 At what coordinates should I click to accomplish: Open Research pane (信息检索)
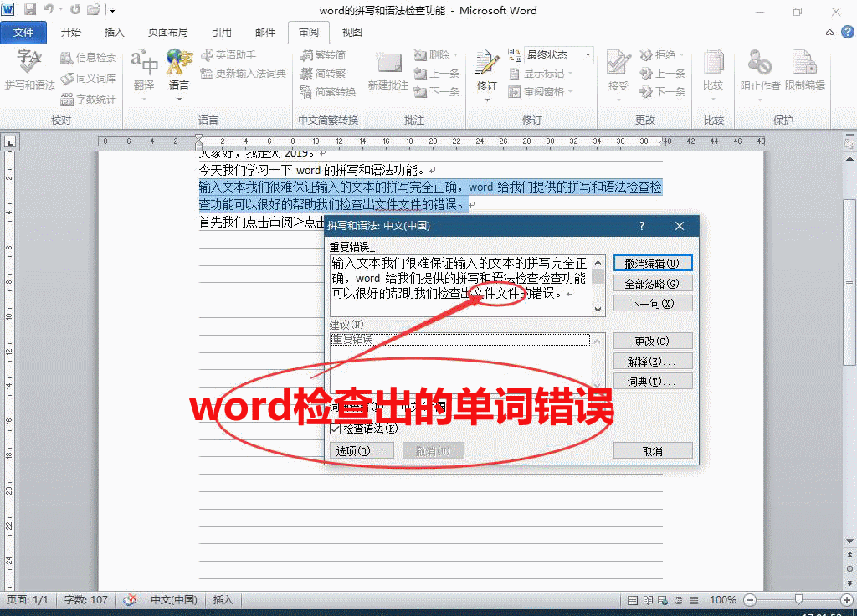(x=88, y=58)
